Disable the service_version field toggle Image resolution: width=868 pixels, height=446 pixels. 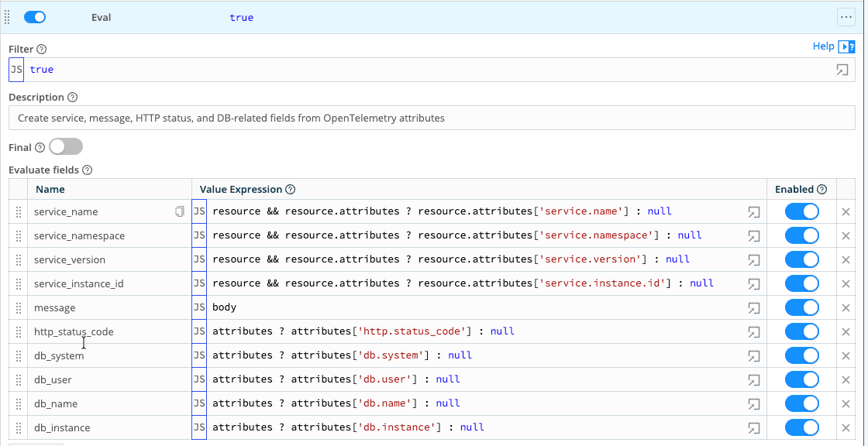801,259
